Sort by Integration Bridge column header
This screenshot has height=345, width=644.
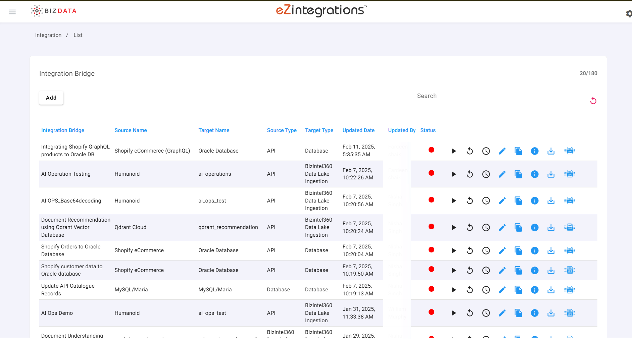tap(63, 130)
